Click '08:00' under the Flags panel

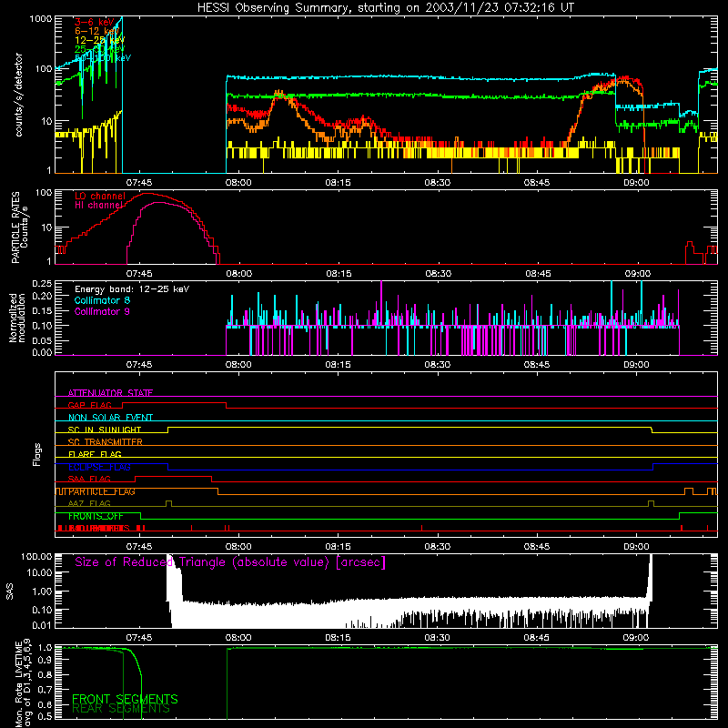click(x=238, y=547)
